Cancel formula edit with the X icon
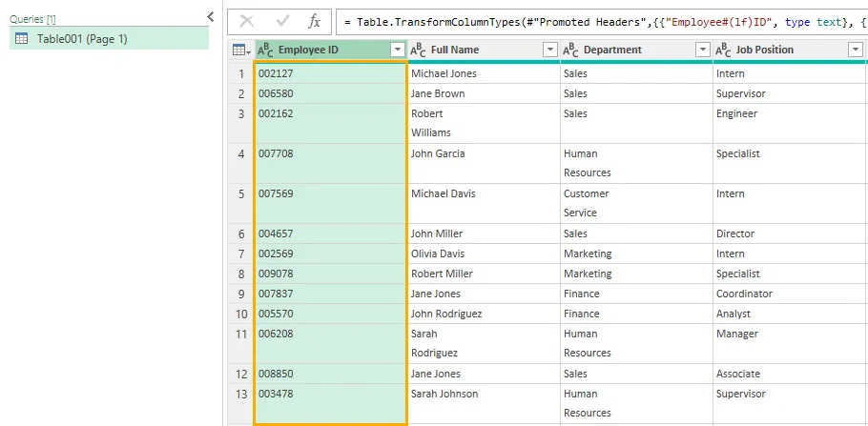The width and height of the screenshot is (868, 426). (x=246, y=22)
